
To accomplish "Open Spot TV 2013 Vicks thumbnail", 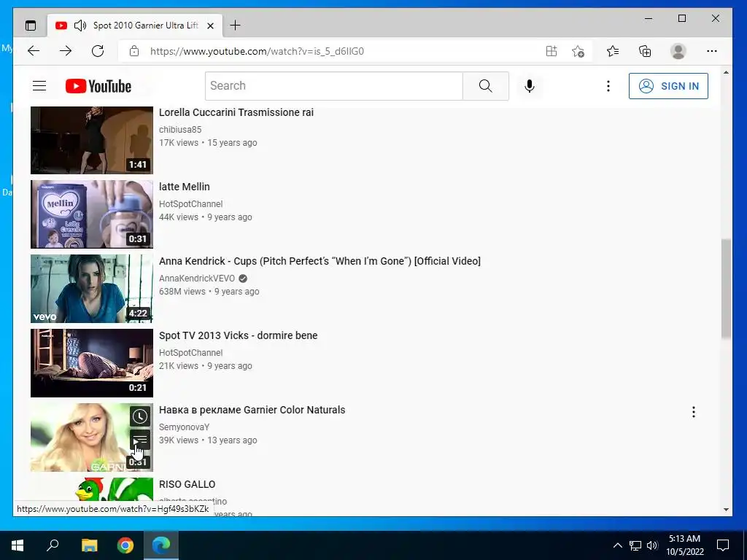I will (x=92, y=363).
